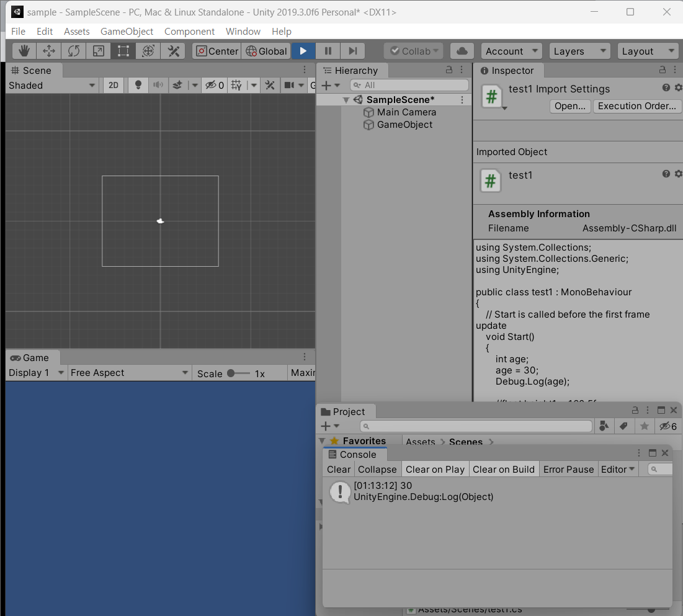Open Scene panel options menu

(x=305, y=69)
